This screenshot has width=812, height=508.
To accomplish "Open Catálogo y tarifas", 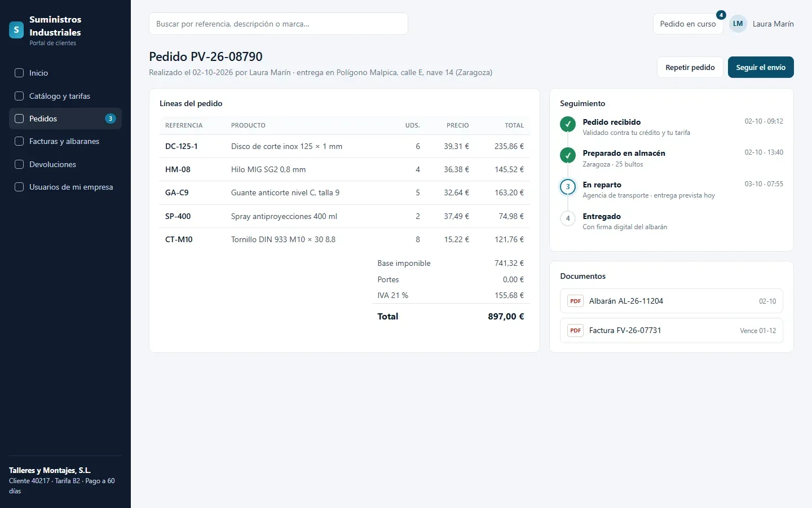I will click(65, 96).
